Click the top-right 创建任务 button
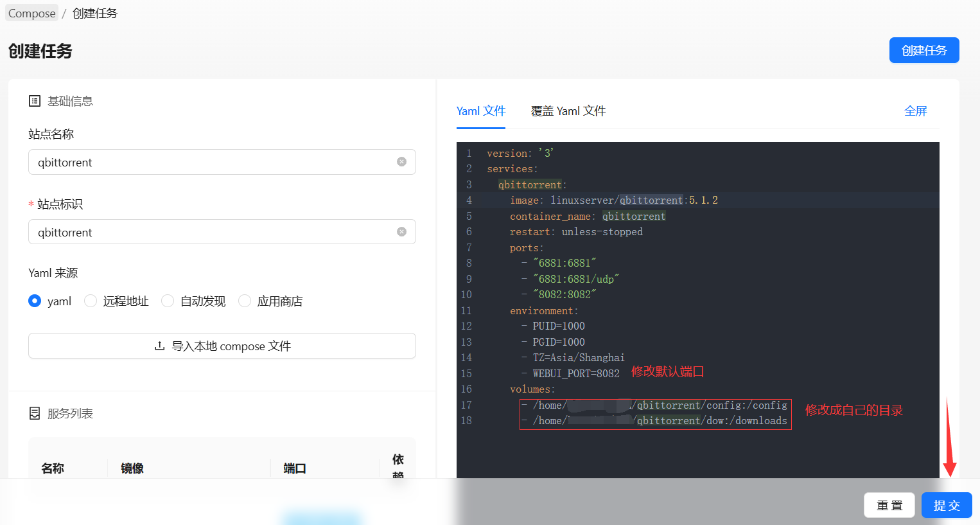Image resolution: width=980 pixels, height=525 pixels. (x=924, y=50)
